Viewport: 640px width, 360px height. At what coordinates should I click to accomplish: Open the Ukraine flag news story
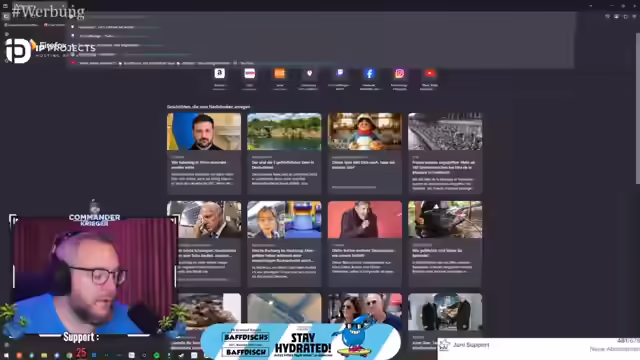[204, 153]
